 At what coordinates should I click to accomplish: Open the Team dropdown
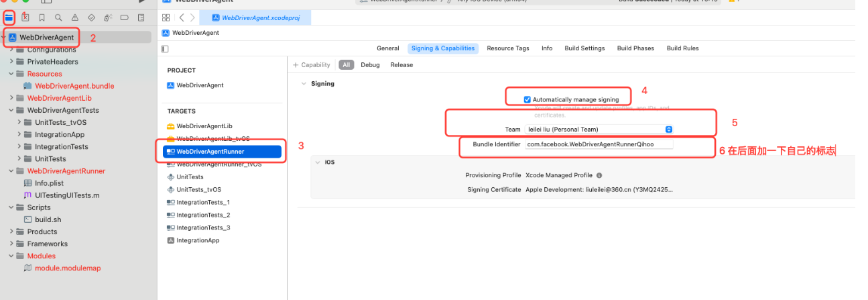[x=599, y=129]
